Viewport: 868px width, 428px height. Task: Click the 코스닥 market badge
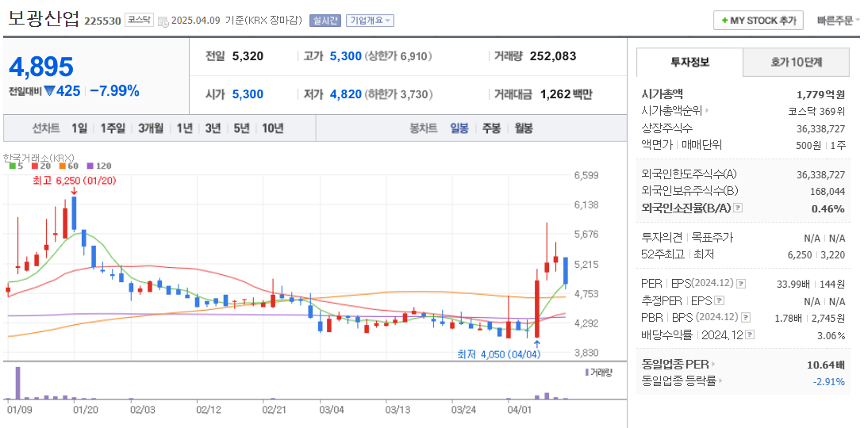[138, 20]
